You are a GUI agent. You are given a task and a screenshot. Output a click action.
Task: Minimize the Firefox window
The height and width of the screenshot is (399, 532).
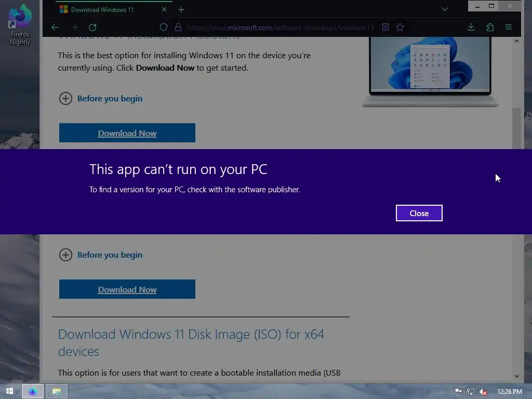477,6
